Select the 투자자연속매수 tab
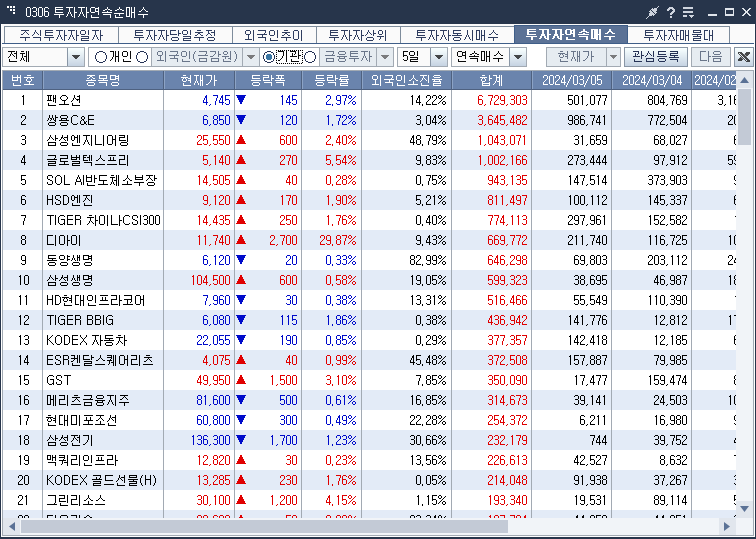Screen dimensions: 756x539 point(571,34)
